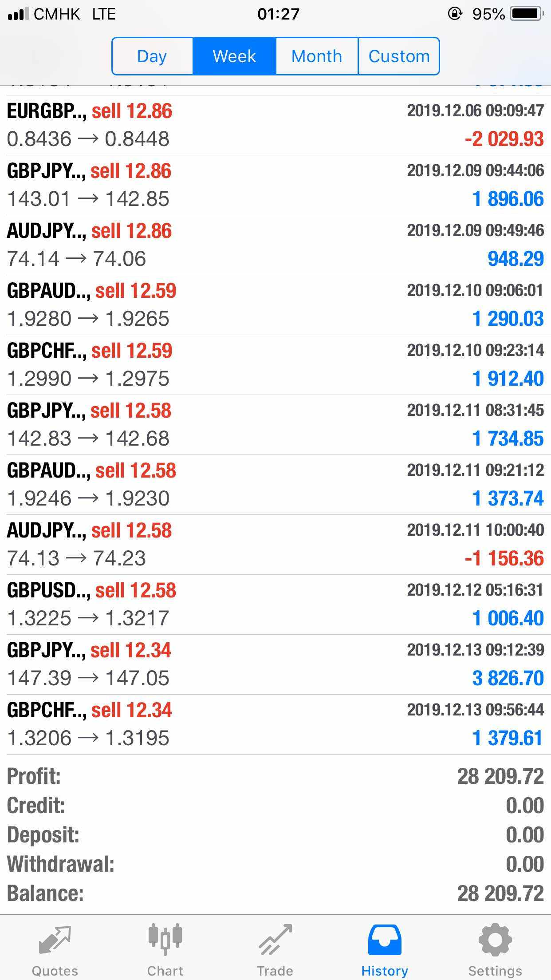This screenshot has height=980, width=551.
Task: Tap the Balance summary row
Action: click(x=275, y=893)
